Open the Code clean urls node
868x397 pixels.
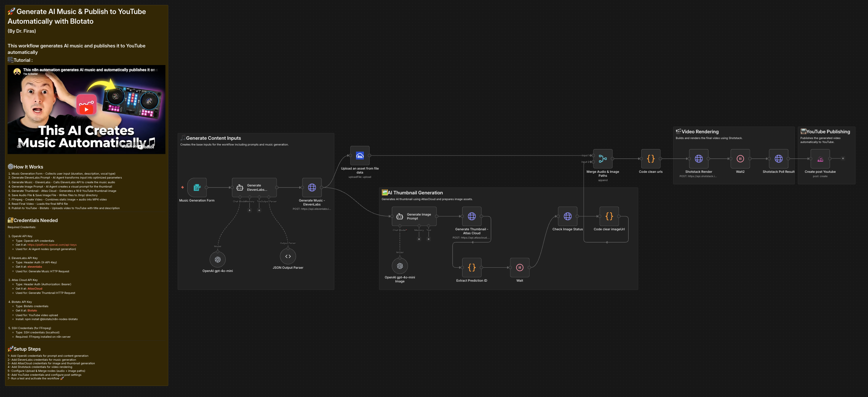click(x=650, y=158)
